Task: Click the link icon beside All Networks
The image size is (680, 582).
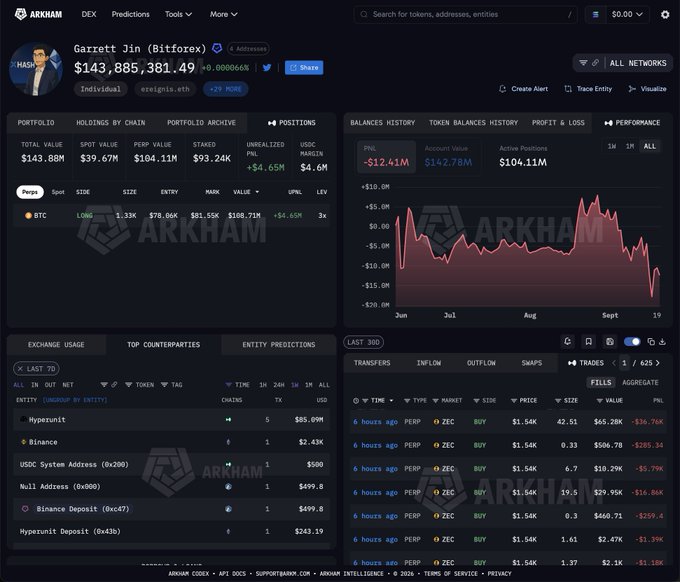Action: (595, 63)
